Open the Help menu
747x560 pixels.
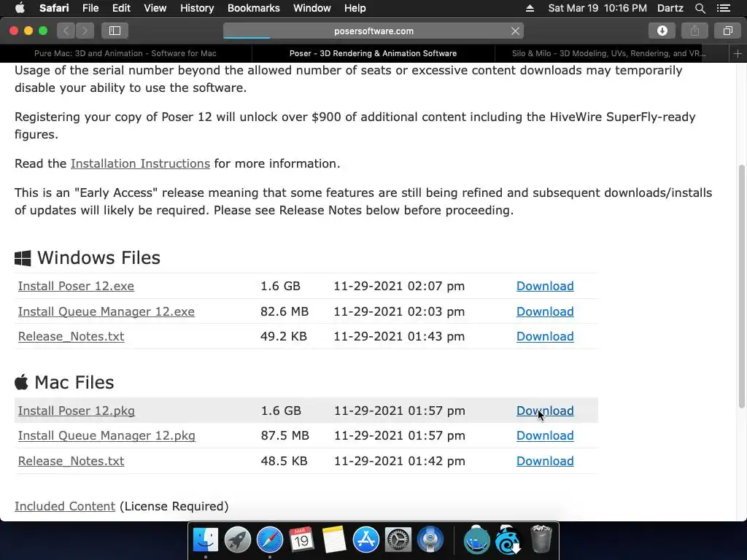click(355, 8)
